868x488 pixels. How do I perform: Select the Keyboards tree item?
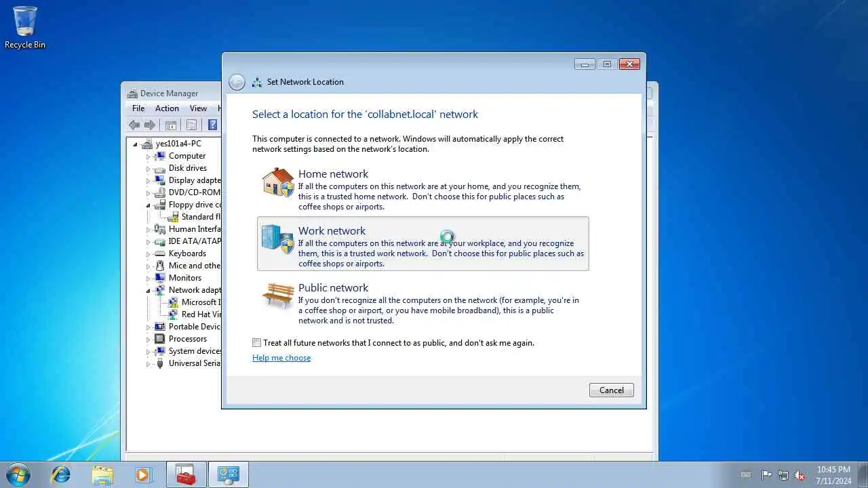[187, 253]
